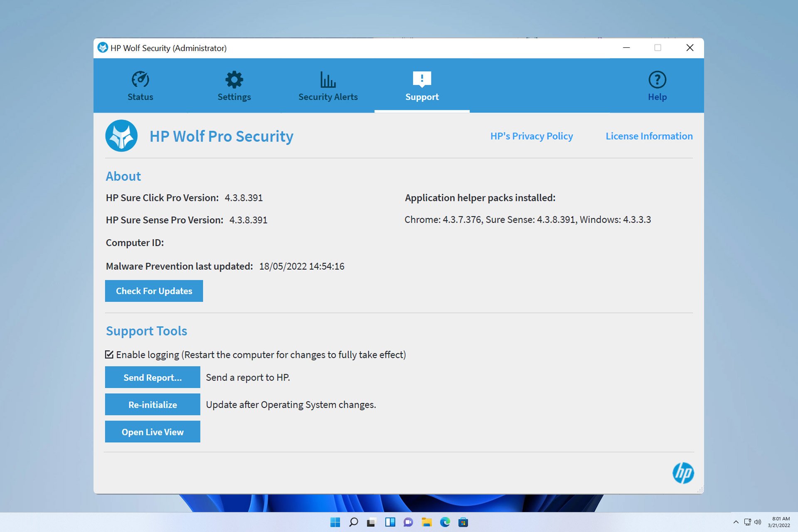The image size is (798, 532).
Task: Expand Application helper packs section
Action: pos(479,197)
